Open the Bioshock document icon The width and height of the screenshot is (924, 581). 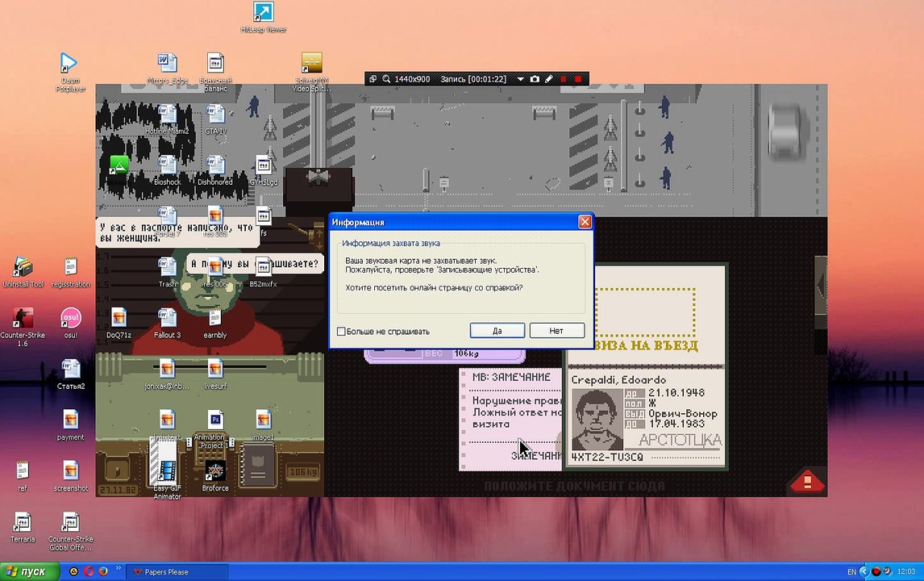(168, 170)
